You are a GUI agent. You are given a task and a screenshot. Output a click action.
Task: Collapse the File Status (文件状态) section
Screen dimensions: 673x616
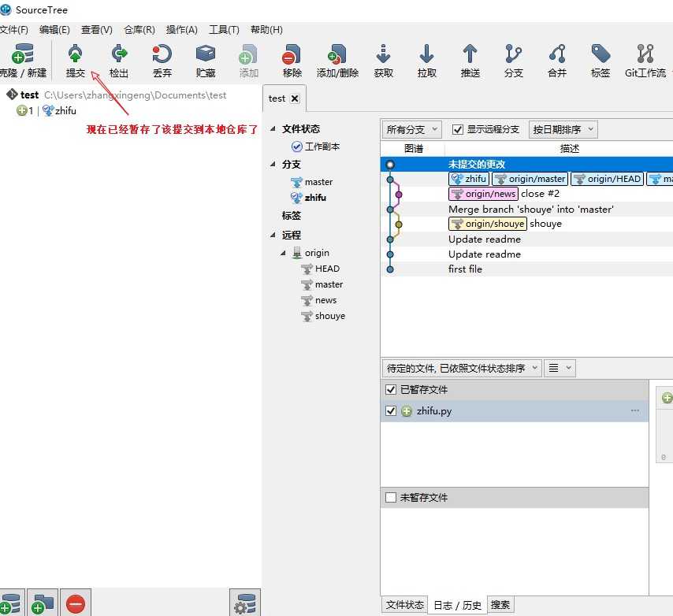[273, 128]
